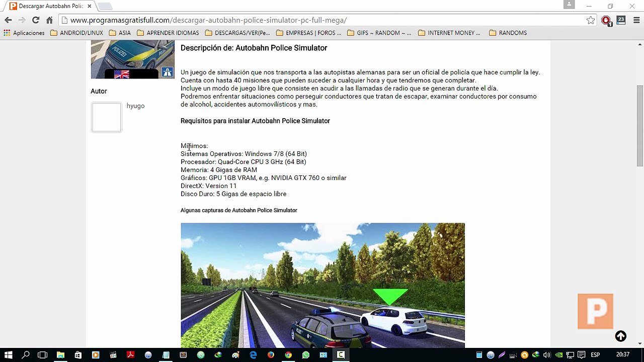Open Task View on the taskbar
644x362 pixels.
pos(43,354)
